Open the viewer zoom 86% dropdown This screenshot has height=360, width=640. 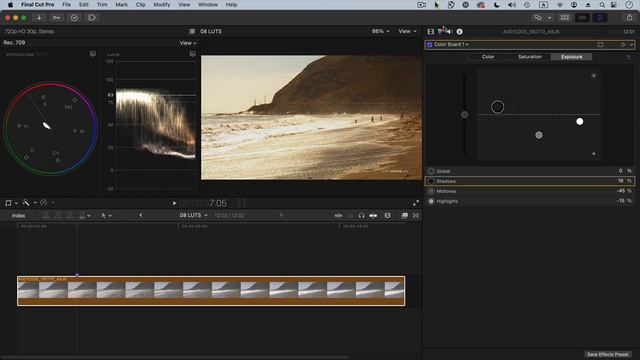[x=380, y=31]
